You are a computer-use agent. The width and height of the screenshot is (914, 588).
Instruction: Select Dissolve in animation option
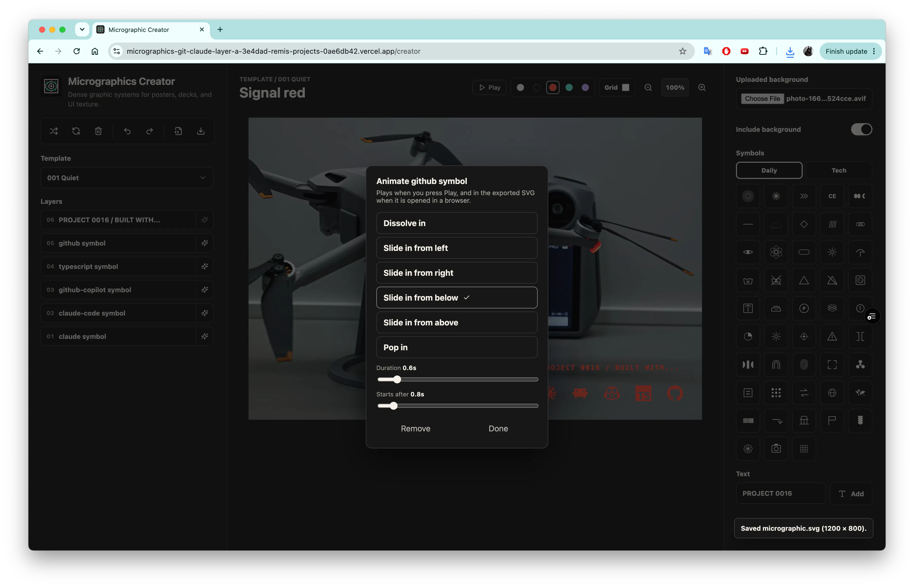pos(457,223)
